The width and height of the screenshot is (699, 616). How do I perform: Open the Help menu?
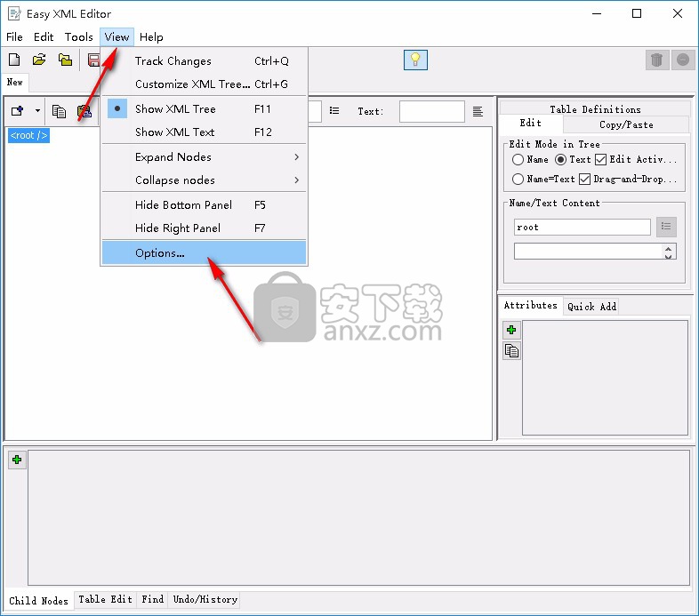[x=151, y=37]
